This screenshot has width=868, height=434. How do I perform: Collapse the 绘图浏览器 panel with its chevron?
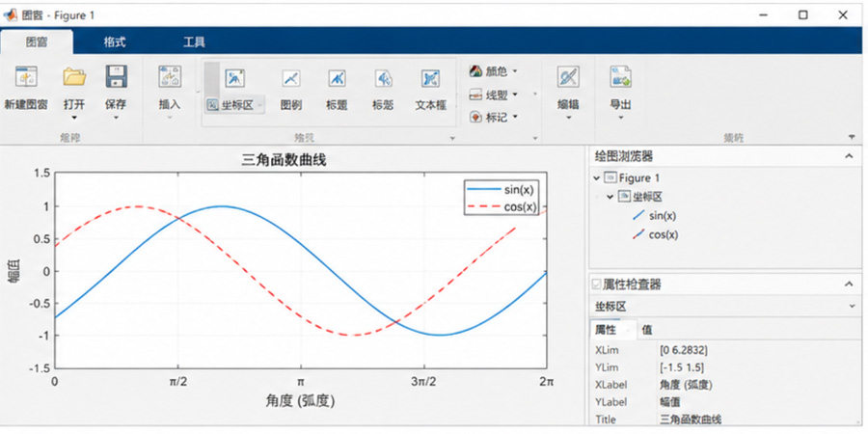coord(849,156)
